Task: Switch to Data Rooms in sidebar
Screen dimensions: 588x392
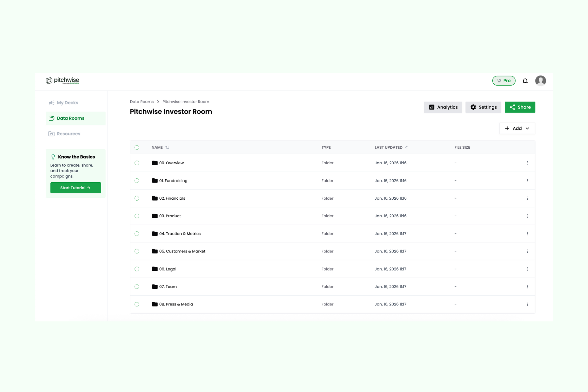Action: [71, 118]
